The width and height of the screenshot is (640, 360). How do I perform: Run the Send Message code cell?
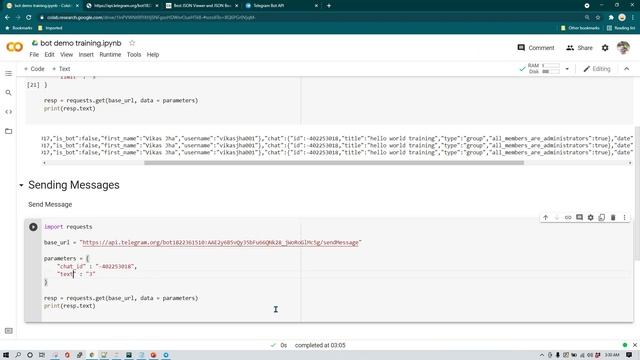tap(33, 227)
